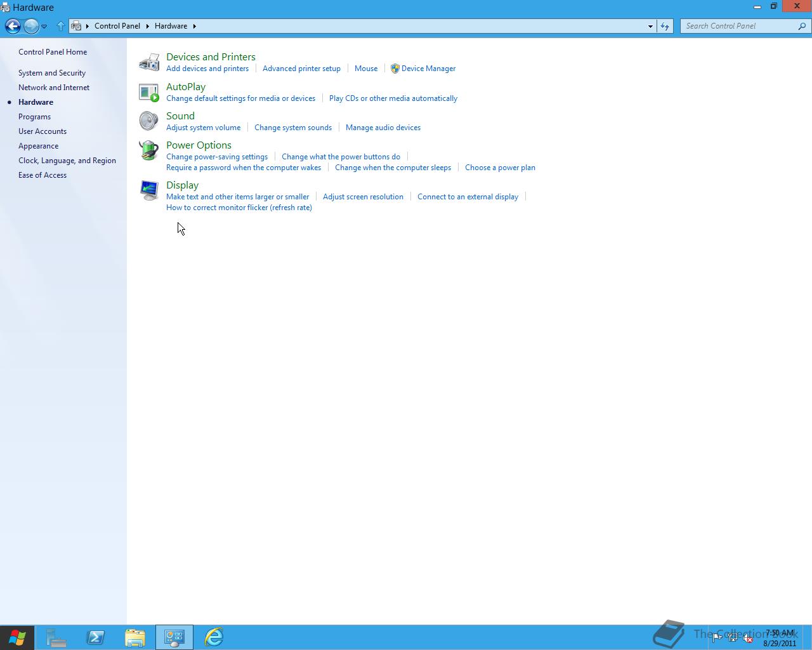
Task: Click Adjust system volume
Action: pos(203,128)
